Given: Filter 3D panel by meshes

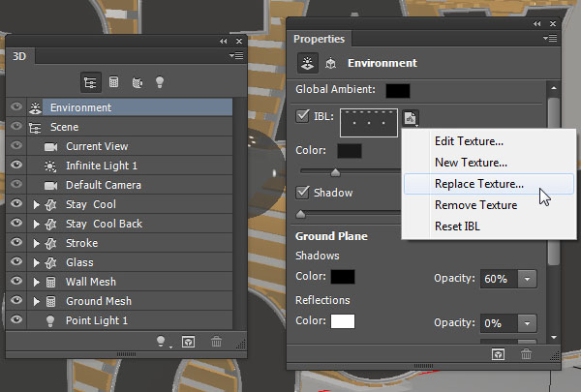Looking at the screenshot, I should point(113,82).
